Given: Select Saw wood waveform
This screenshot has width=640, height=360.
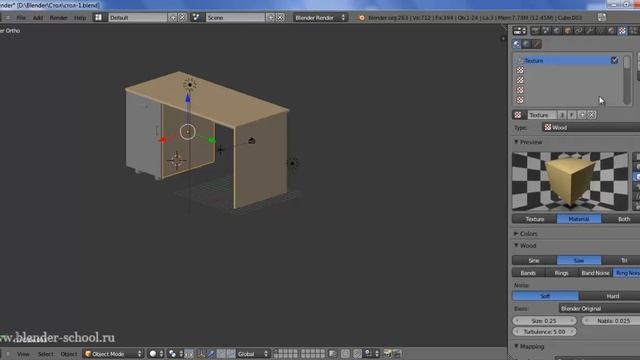Looking at the screenshot, I should pos(579,260).
